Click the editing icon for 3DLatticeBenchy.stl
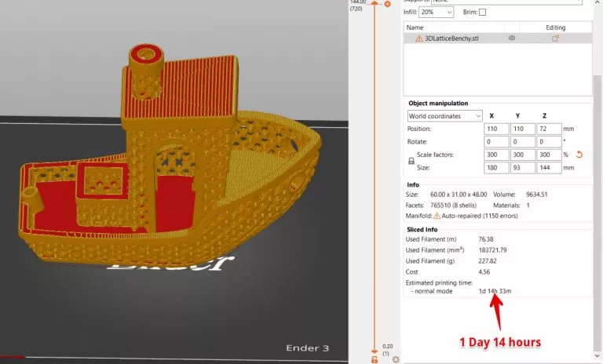 555,38
